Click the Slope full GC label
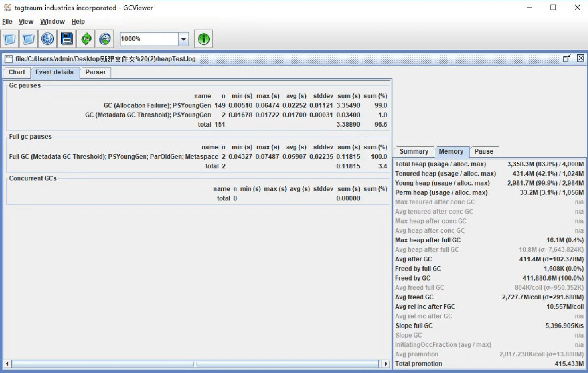588x373 pixels. pyautogui.click(x=414, y=326)
